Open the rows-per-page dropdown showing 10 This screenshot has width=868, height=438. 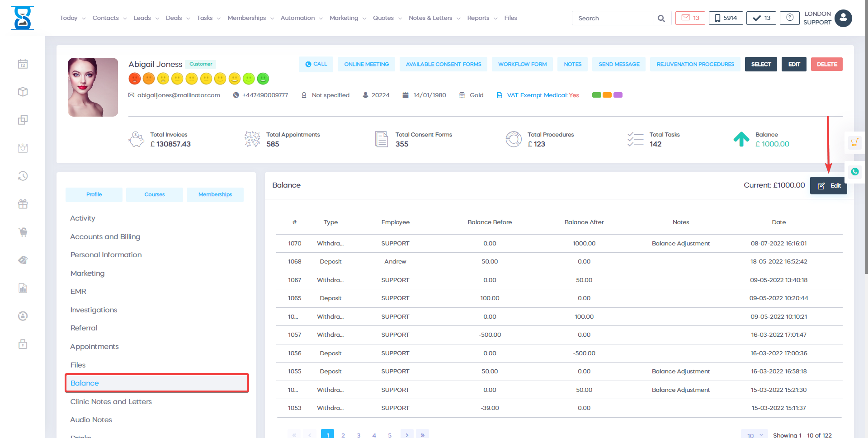point(755,435)
